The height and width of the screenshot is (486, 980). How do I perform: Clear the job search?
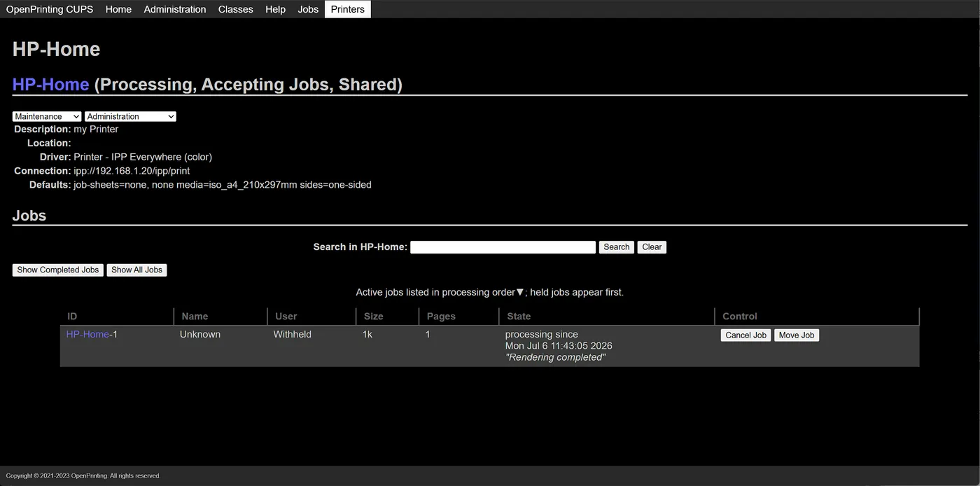pos(652,247)
